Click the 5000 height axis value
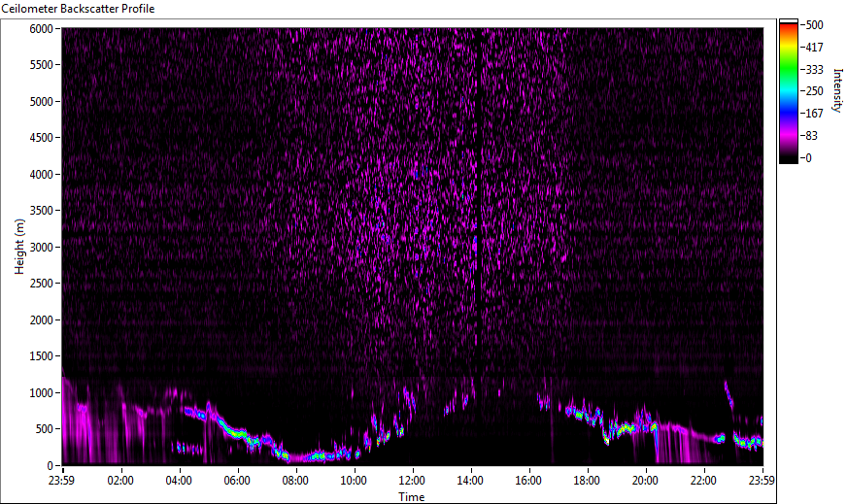Screen dimensions: 847x504 tap(41, 102)
